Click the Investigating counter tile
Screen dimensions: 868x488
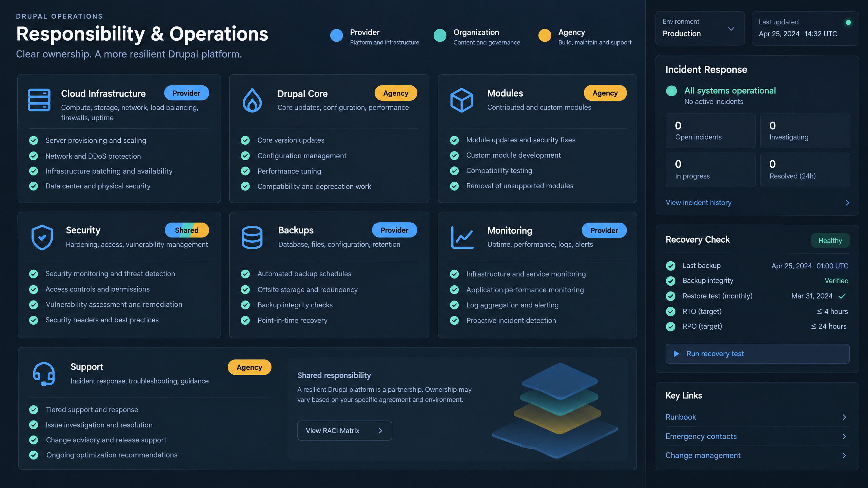(805, 131)
